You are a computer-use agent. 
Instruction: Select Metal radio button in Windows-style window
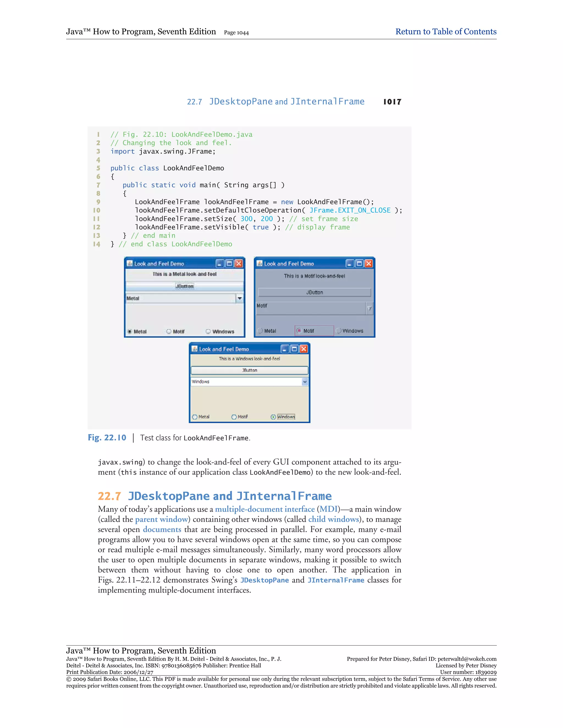coord(195,417)
